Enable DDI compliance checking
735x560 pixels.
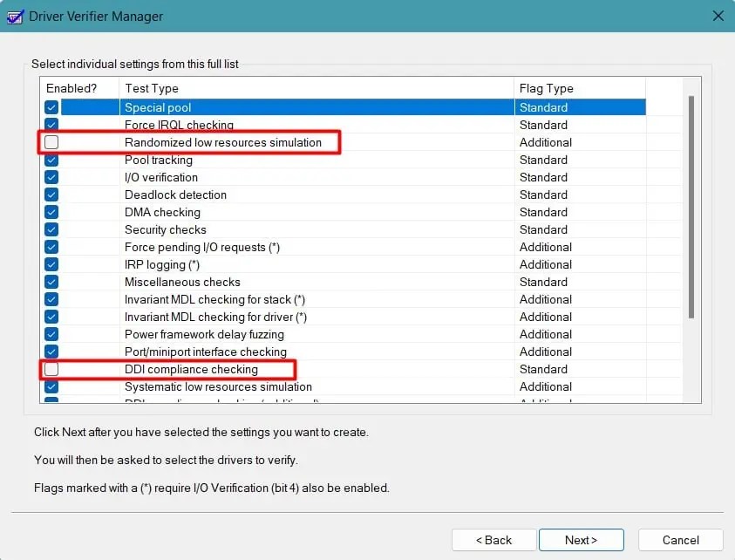51,369
